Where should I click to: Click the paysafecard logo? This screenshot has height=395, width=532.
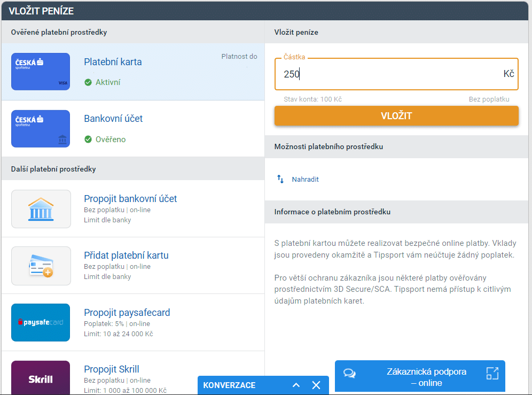[x=41, y=322]
